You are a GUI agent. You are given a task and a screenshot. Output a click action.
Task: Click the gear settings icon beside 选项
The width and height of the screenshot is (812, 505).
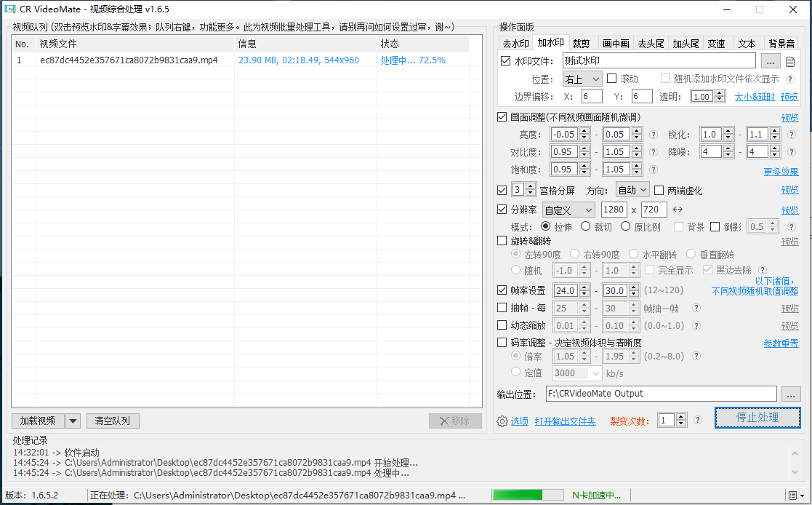(502, 421)
